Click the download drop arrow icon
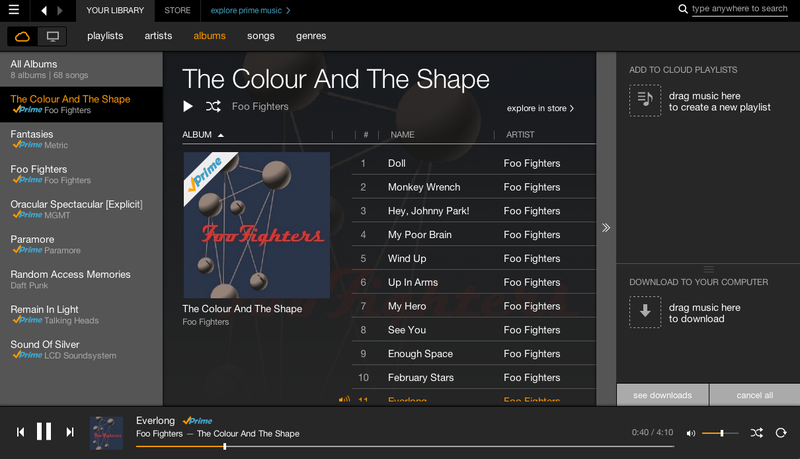This screenshot has height=459, width=800. tap(645, 312)
